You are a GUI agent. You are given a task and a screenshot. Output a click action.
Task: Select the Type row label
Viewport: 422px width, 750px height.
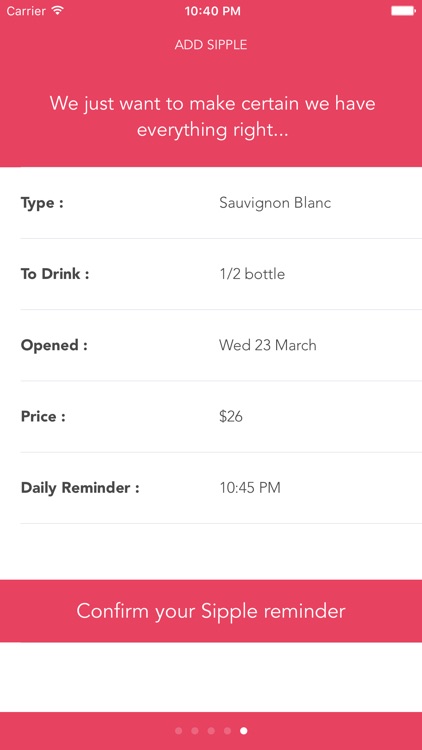coord(42,203)
